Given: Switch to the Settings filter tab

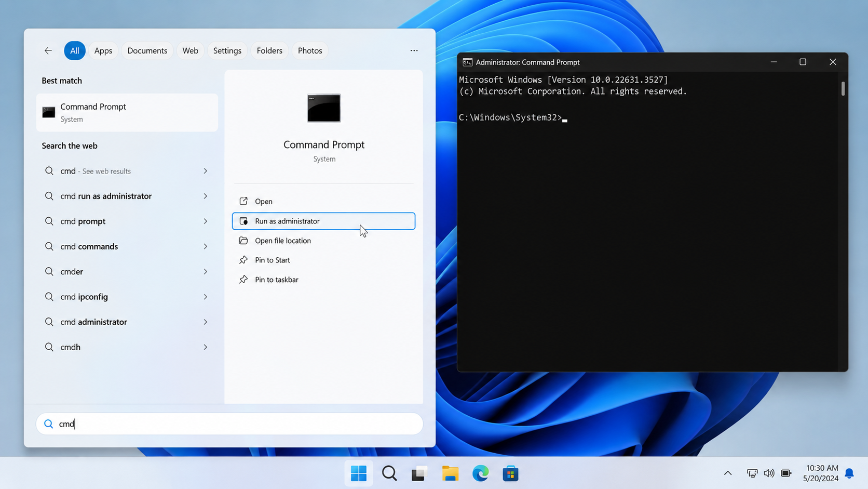Looking at the screenshot, I should [227, 50].
